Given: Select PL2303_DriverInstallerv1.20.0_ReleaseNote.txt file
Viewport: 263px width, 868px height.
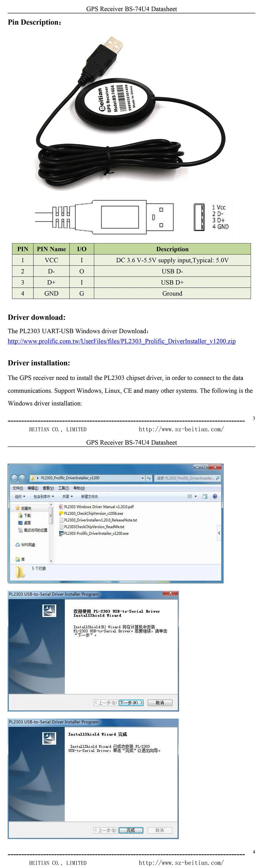Looking at the screenshot, I should point(98,520).
